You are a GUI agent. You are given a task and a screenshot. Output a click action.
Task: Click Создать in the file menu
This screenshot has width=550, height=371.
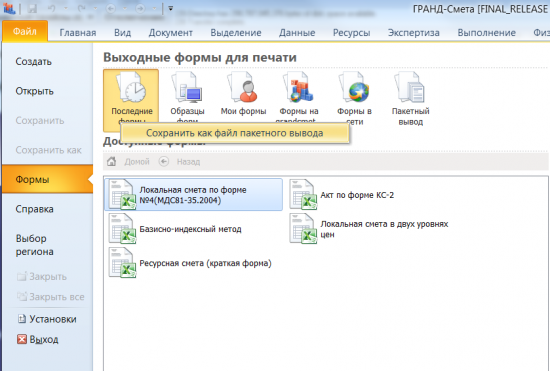(x=34, y=62)
